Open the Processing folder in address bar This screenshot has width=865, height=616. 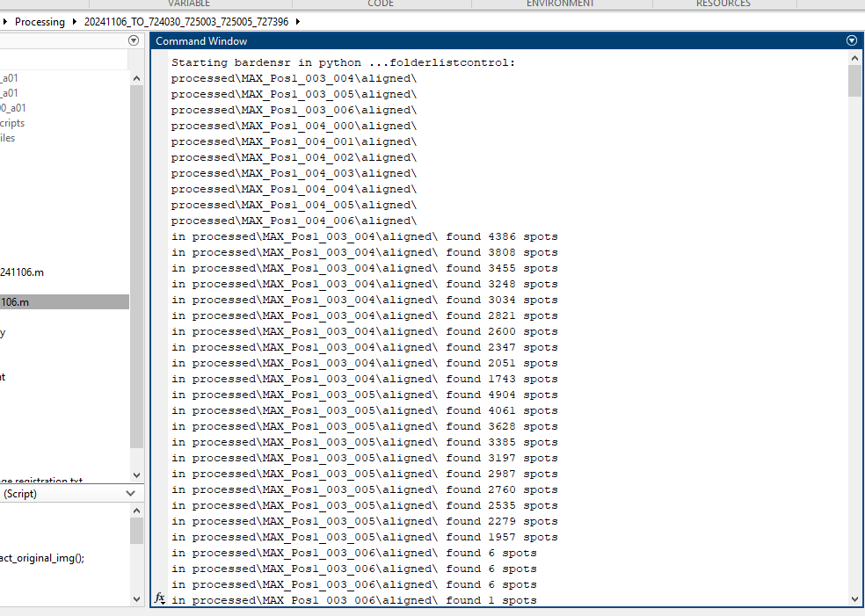point(40,22)
